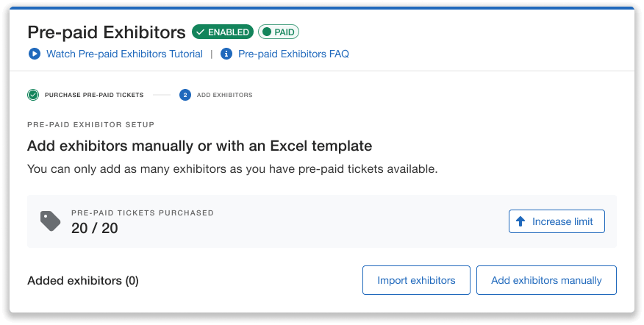Click the Added exhibitors (0) label
Viewport: 644px width, 325px height.
tap(83, 280)
